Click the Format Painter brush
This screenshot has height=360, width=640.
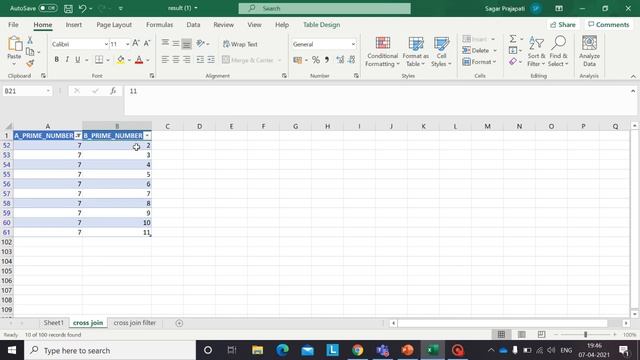(30, 63)
